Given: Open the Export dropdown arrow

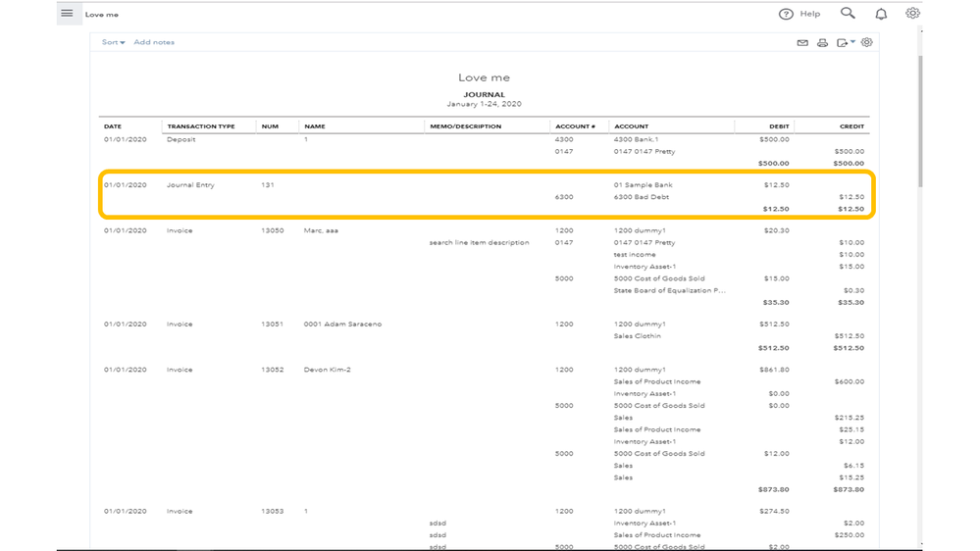Looking at the screenshot, I should pos(852,42).
